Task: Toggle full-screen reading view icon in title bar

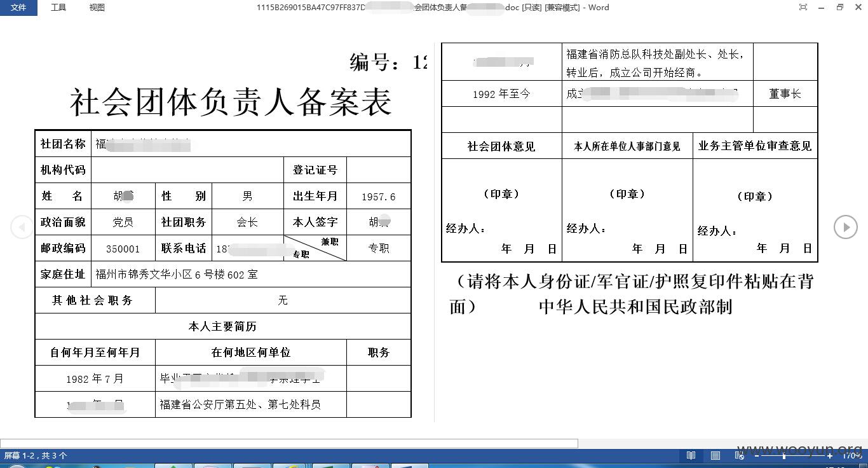Action: tap(803, 8)
